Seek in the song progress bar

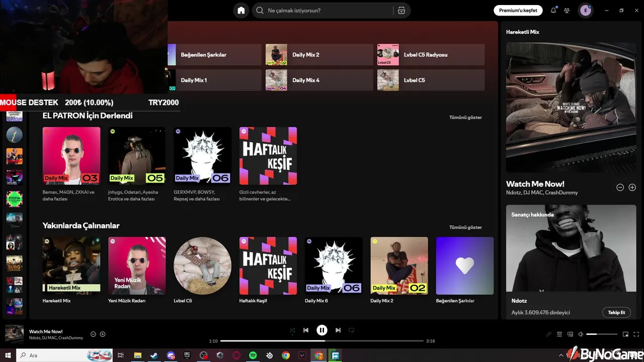[322, 341]
